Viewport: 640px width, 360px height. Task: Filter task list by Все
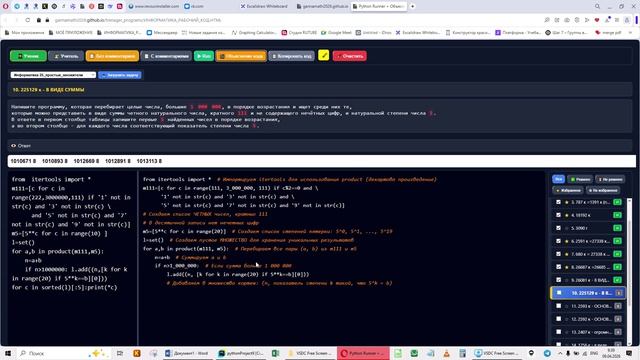(558, 179)
